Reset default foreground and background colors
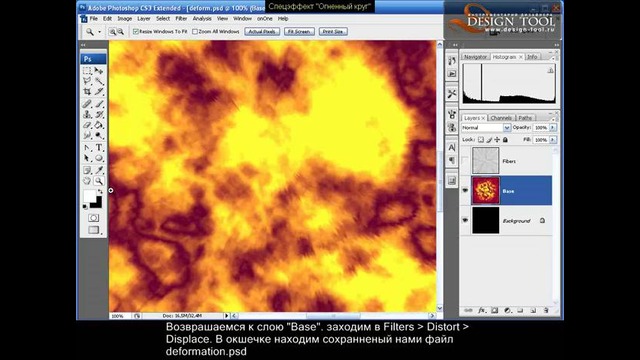This screenshot has height=360, width=640. [85, 207]
